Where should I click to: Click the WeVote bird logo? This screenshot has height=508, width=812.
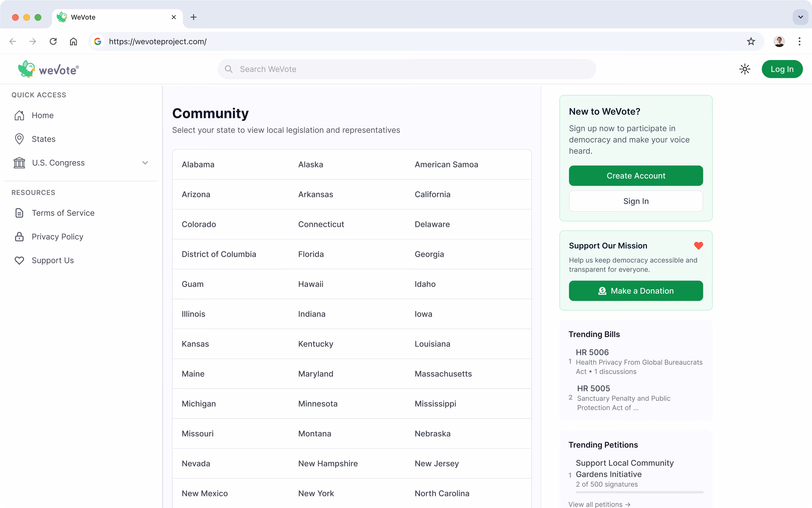pos(27,69)
